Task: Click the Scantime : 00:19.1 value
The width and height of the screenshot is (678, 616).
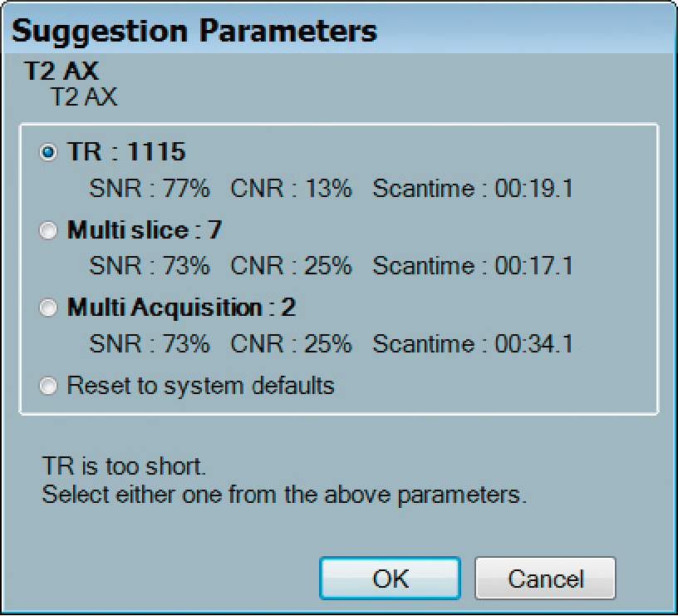Action: coord(473,189)
